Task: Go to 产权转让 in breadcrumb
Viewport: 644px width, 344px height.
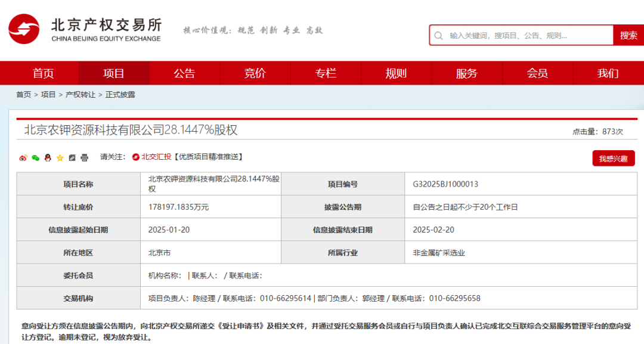Action: [80, 95]
